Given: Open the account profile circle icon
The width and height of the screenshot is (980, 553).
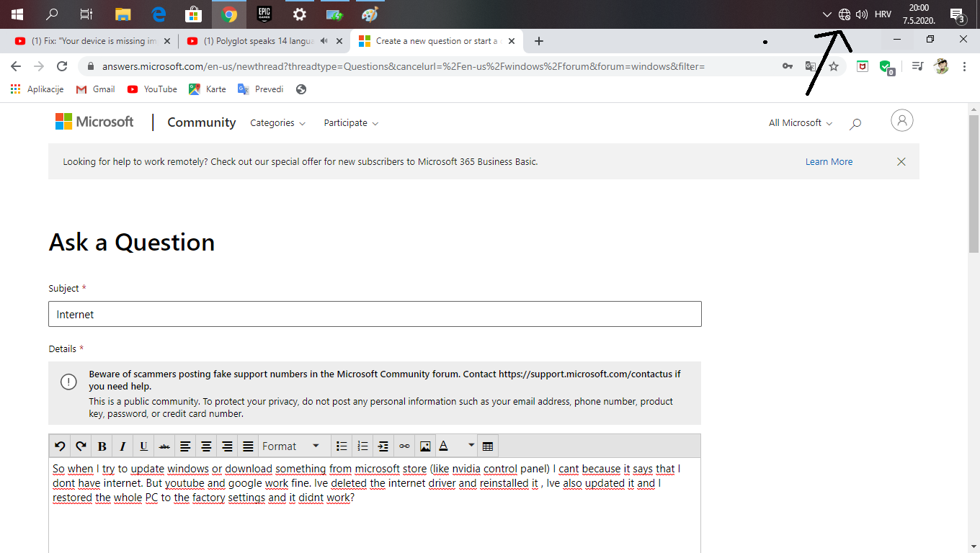Looking at the screenshot, I should pos(902,120).
